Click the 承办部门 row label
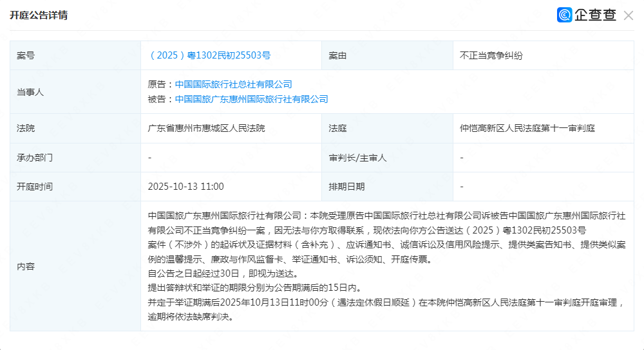The height and width of the screenshot is (350, 644). (35, 158)
